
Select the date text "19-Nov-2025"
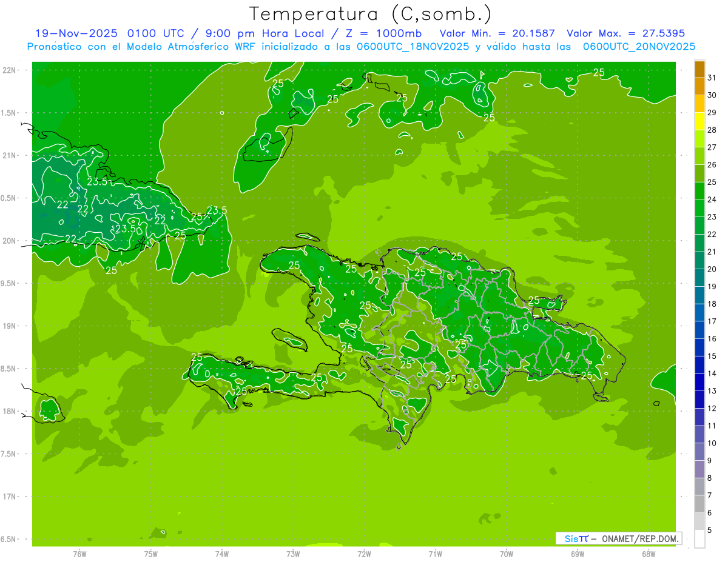(x=76, y=33)
